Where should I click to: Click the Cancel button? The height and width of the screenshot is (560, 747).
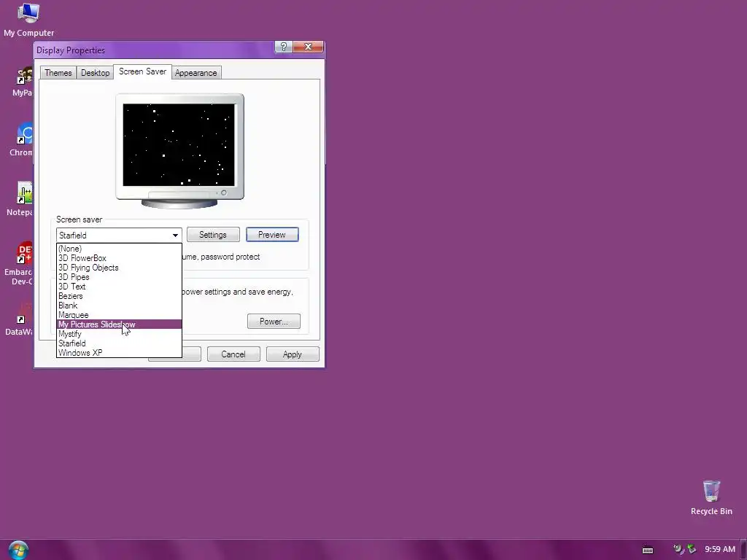click(x=233, y=354)
